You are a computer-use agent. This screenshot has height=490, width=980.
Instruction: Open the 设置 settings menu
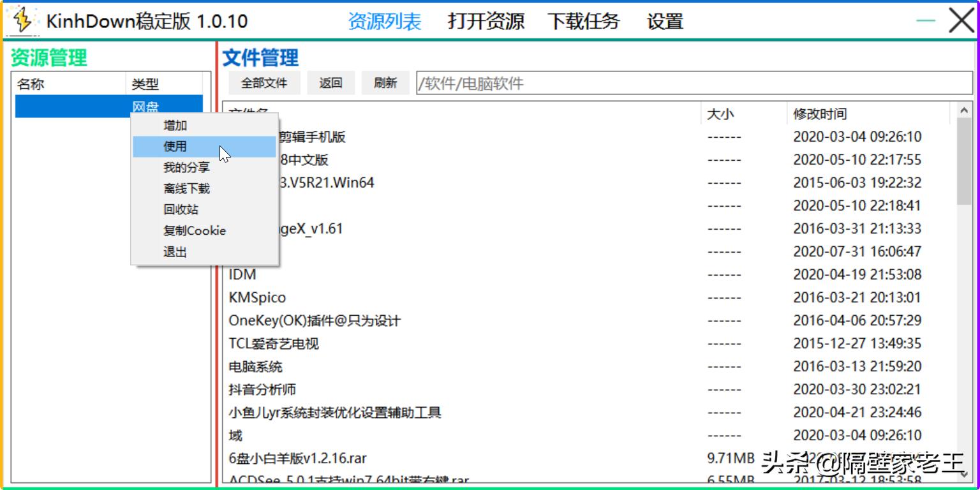664,21
